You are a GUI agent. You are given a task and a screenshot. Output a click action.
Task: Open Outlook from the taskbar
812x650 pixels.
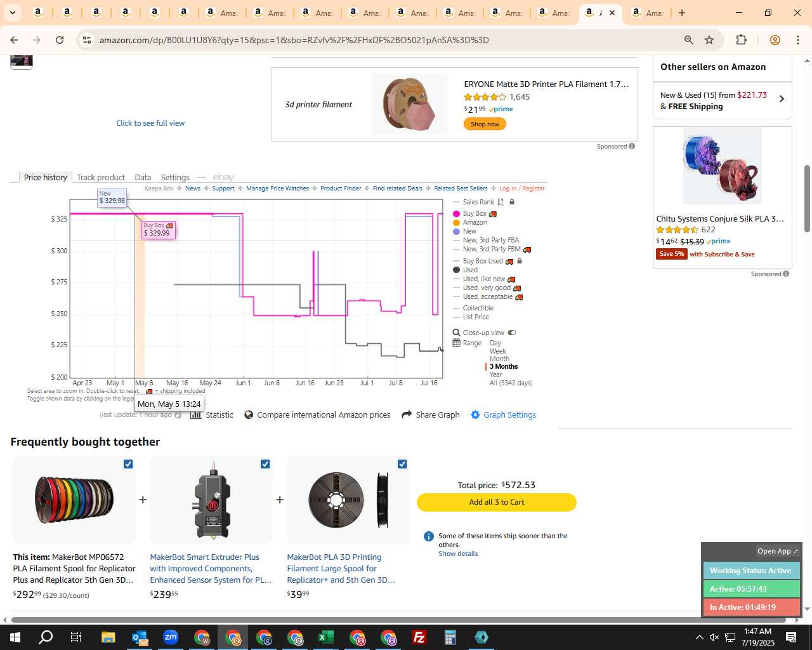tap(140, 637)
